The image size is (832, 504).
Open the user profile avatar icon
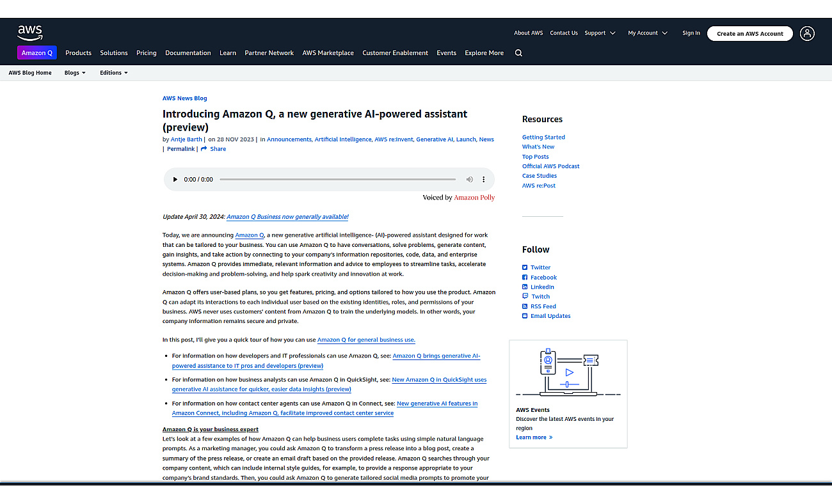[807, 33]
